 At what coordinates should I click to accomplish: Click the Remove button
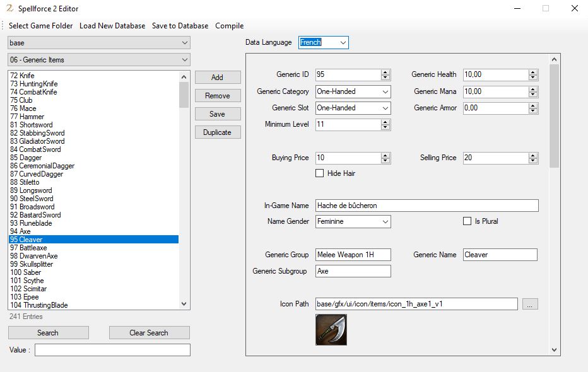[218, 96]
